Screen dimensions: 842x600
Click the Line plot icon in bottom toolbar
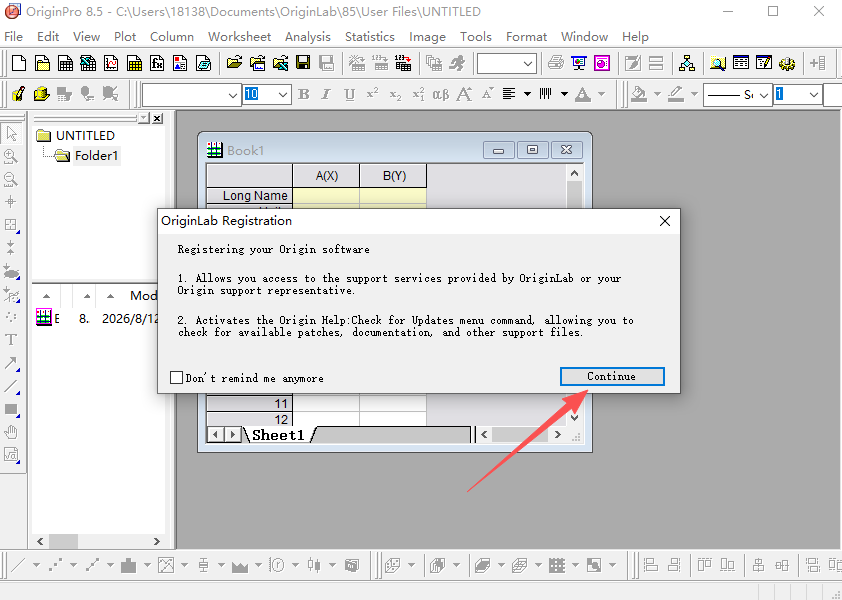click(x=19, y=565)
